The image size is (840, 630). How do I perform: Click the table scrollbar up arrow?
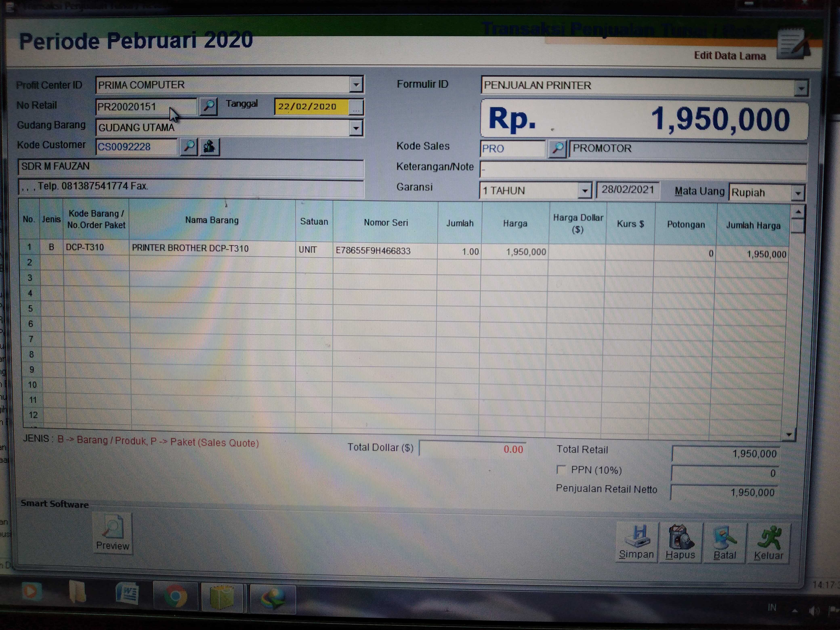click(x=798, y=212)
